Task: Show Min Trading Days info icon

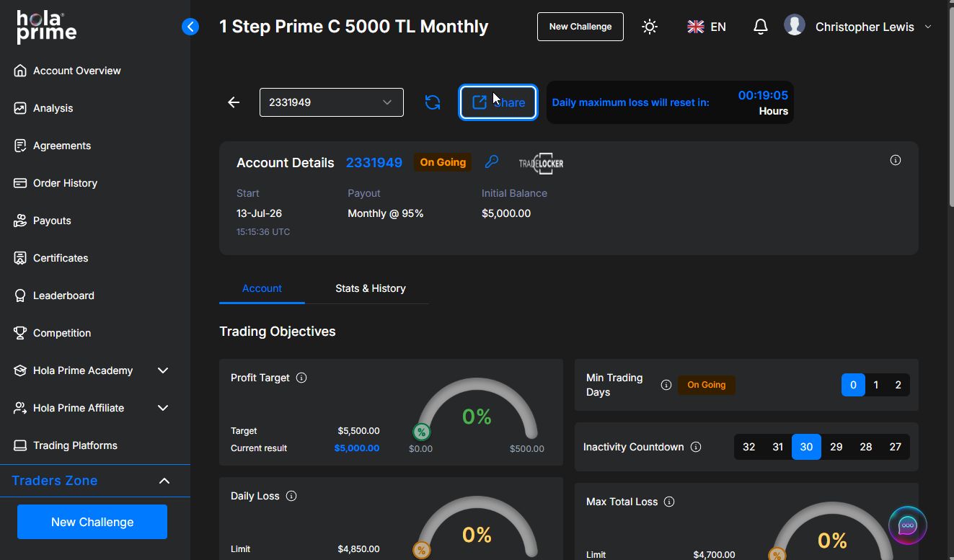Action: [x=666, y=385]
